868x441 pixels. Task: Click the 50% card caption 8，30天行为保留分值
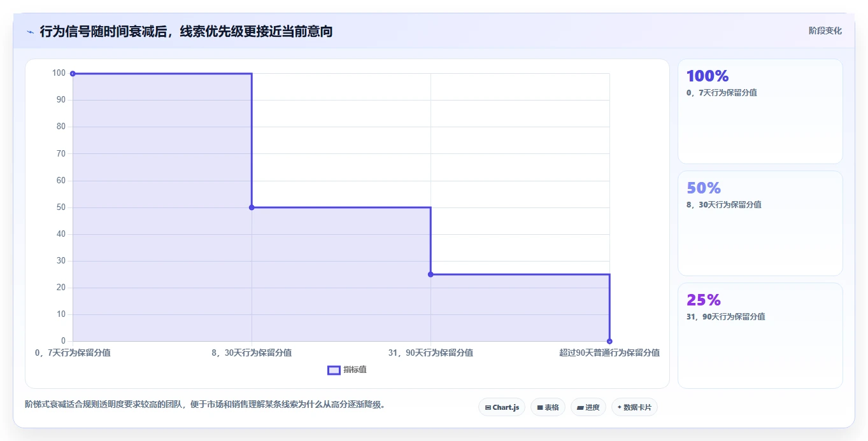[724, 205]
